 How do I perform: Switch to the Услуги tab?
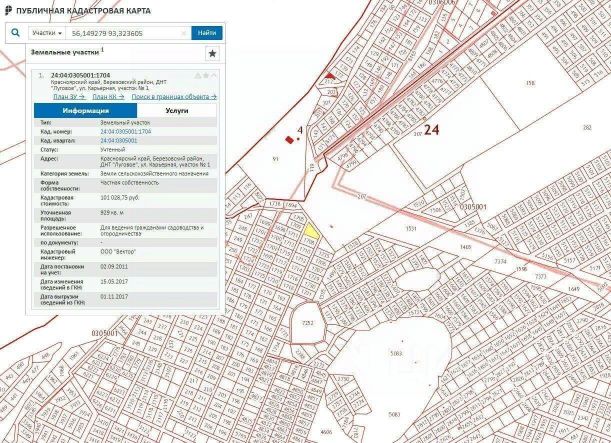coord(176,112)
